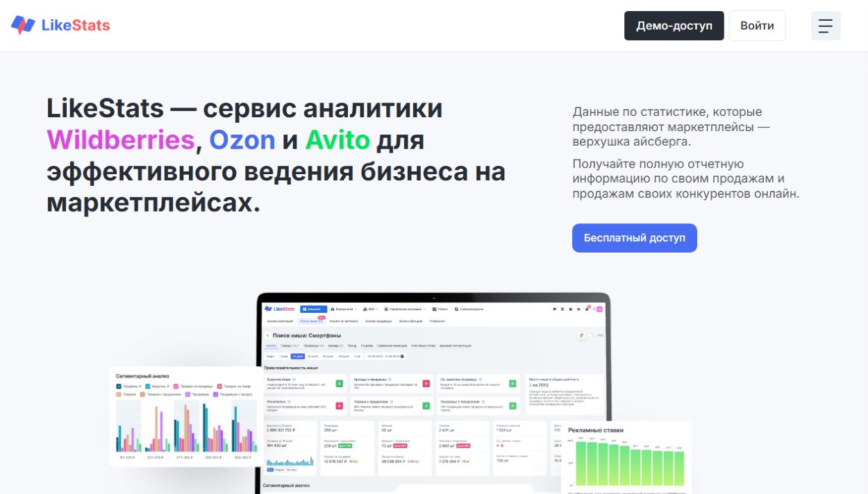Click the back arrow beside Поиск ниши
This screenshot has width=868, height=494.
268,335
